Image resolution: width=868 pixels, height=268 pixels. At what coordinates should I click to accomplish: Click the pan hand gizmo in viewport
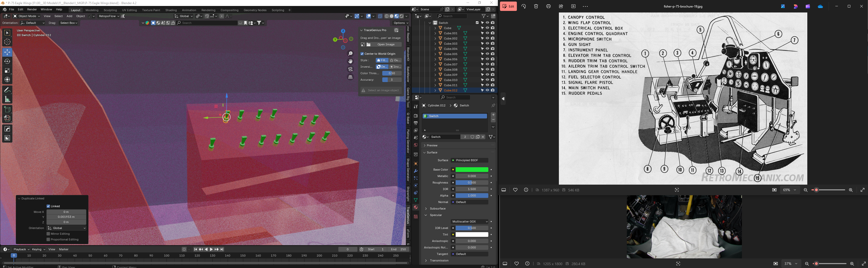(x=350, y=62)
